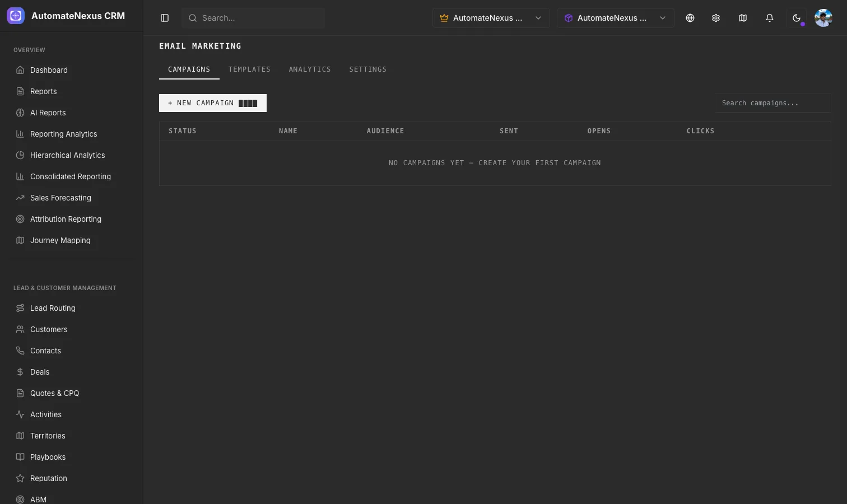Screen dimensions: 847x504
Task: Click the map icon in header
Action: (x=743, y=18)
